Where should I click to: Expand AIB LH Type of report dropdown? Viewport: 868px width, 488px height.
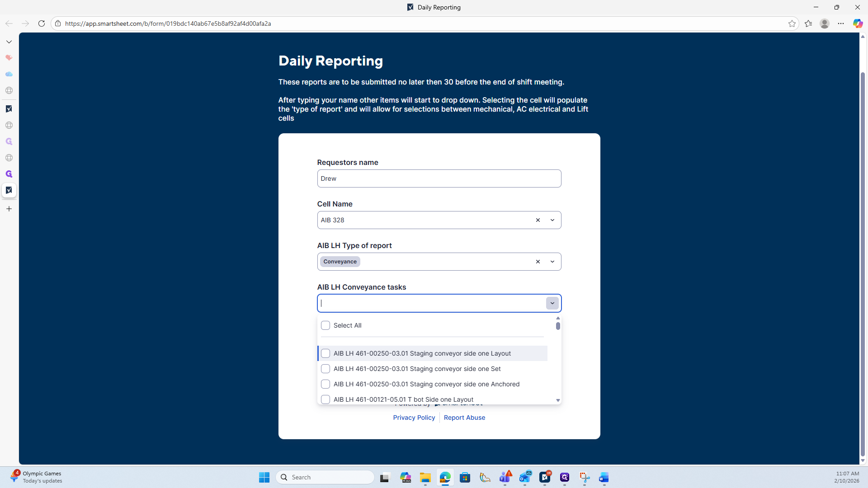tap(552, 262)
